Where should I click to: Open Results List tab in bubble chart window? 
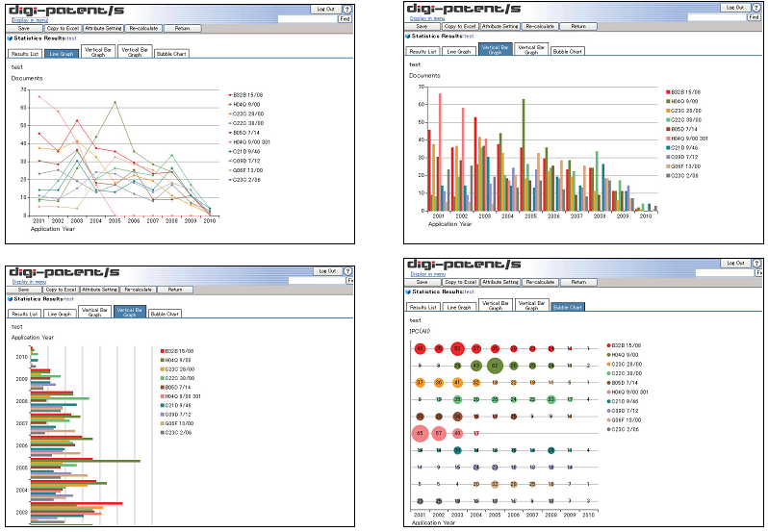click(423, 307)
